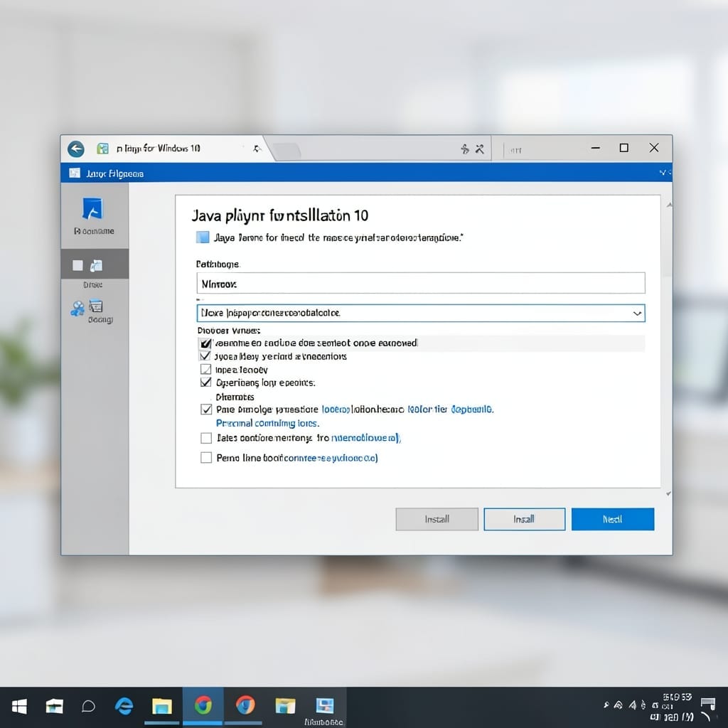
Task: Click the green page icon beside the Windows 10 tab title
Action: click(102, 149)
